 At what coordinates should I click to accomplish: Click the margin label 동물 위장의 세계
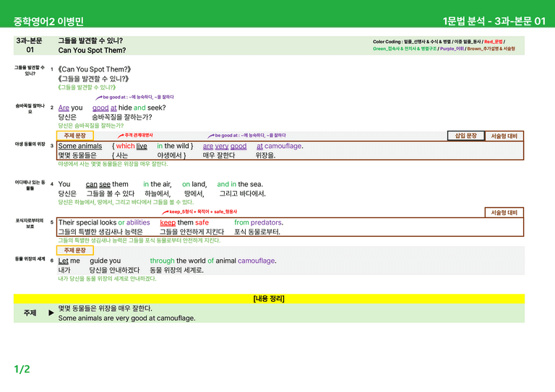click(30, 258)
